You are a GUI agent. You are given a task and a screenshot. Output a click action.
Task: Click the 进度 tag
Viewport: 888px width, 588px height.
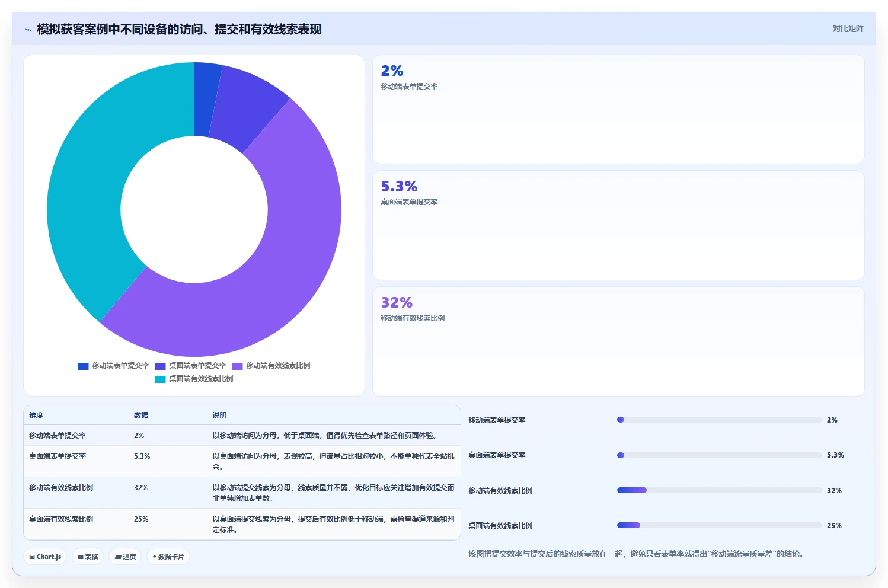tap(125, 557)
